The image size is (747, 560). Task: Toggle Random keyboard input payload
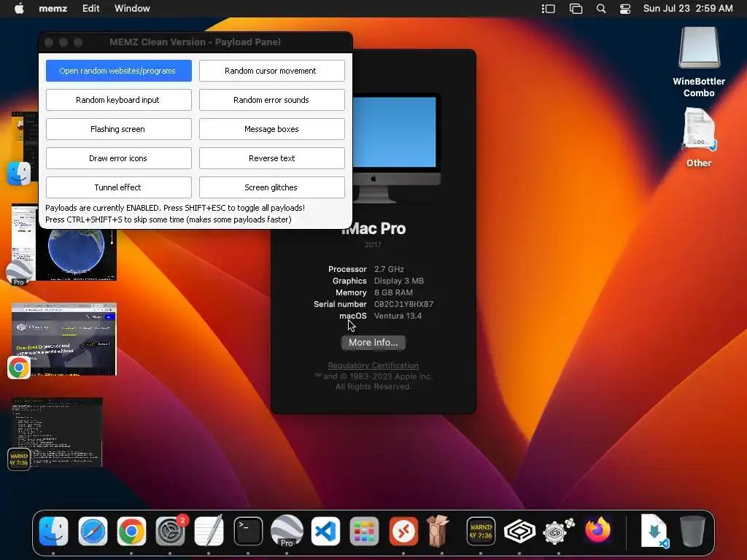[119, 100]
